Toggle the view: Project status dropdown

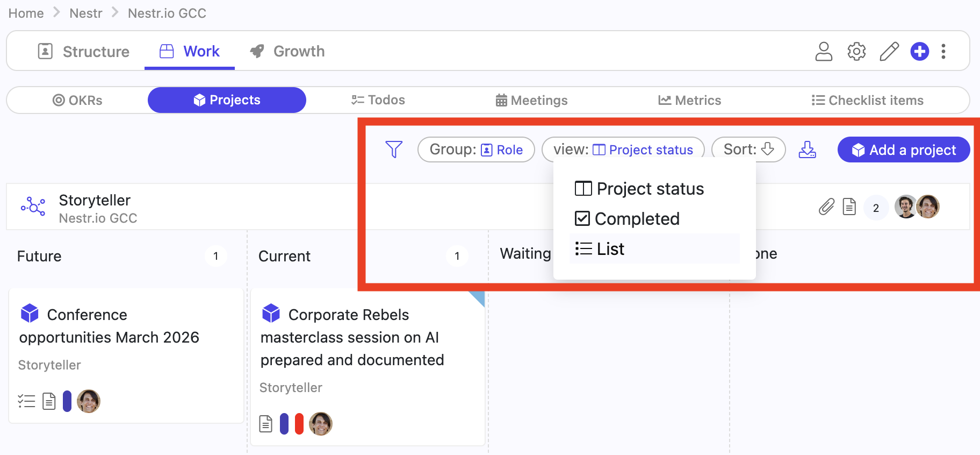click(x=623, y=150)
